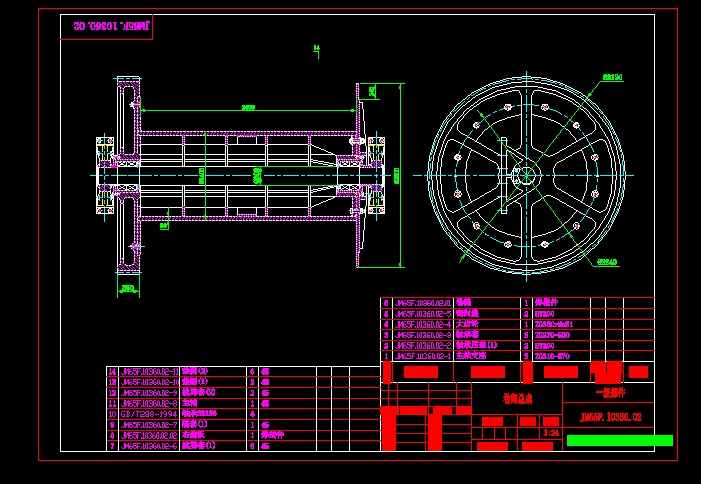
Task: Select part number JM65F.10360.02-4 in row 4
Action: [423, 324]
